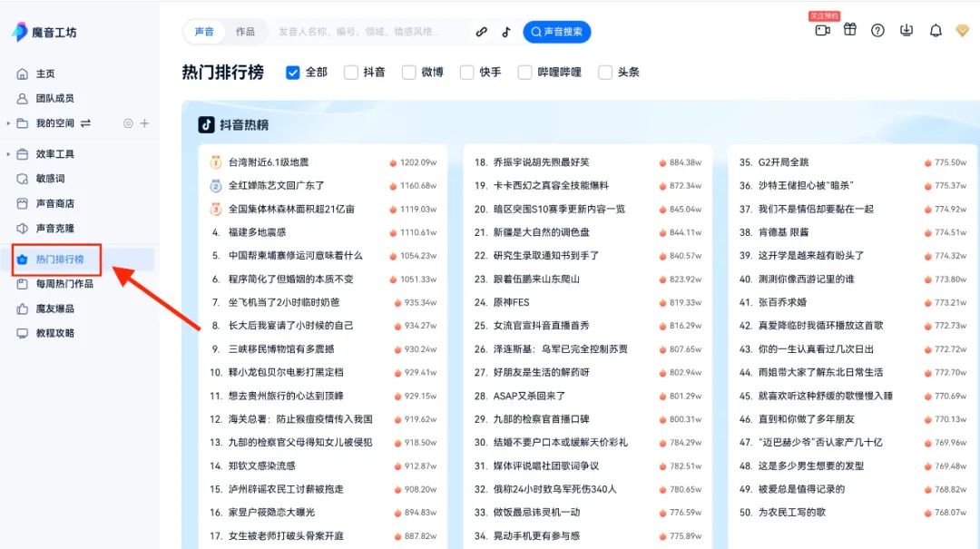Expand the 我的空间 tree arrow
Screen dimensions: 980x549
click(x=8, y=123)
